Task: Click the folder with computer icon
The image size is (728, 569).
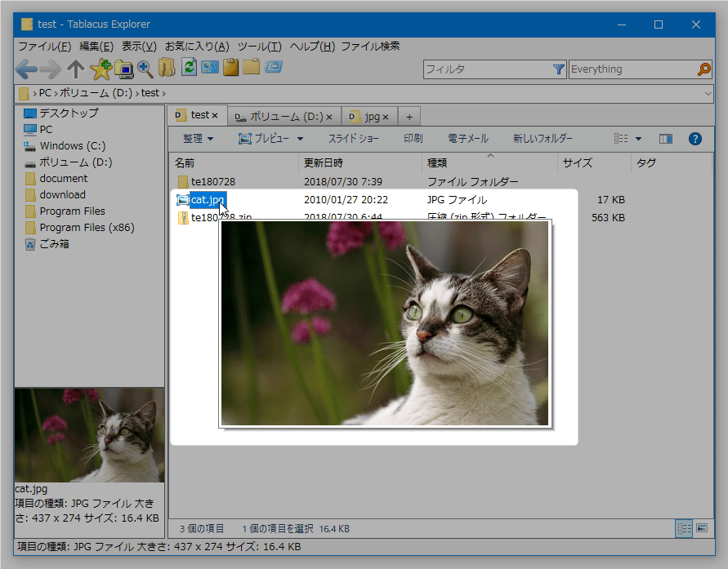Action: [124, 69]
